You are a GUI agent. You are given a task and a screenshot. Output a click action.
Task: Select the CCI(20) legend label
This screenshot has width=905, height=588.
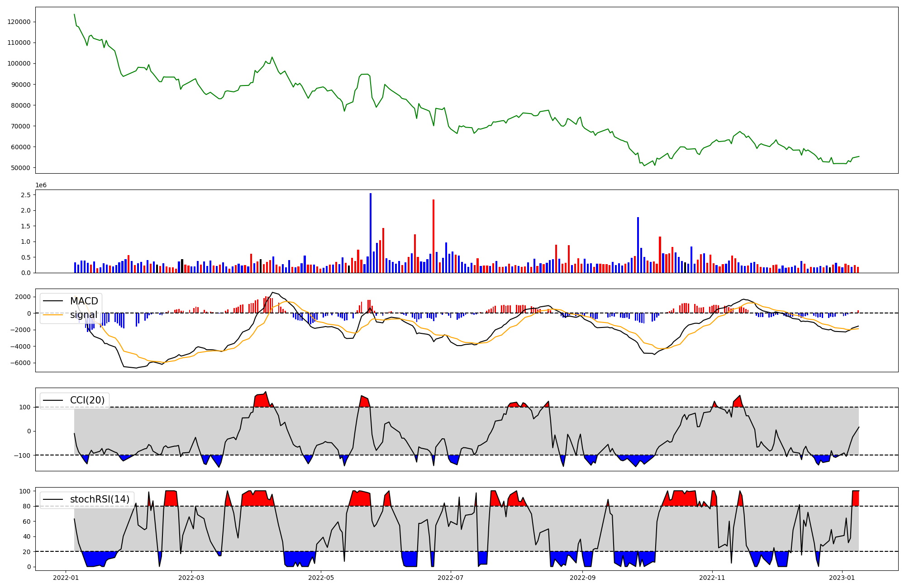tap(87, 400)
